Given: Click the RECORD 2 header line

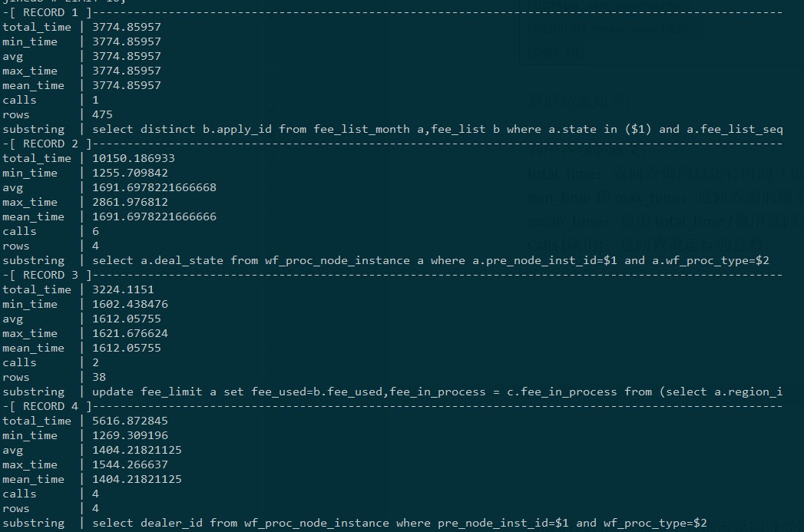Looking at the screenshot, I should 46,144.
